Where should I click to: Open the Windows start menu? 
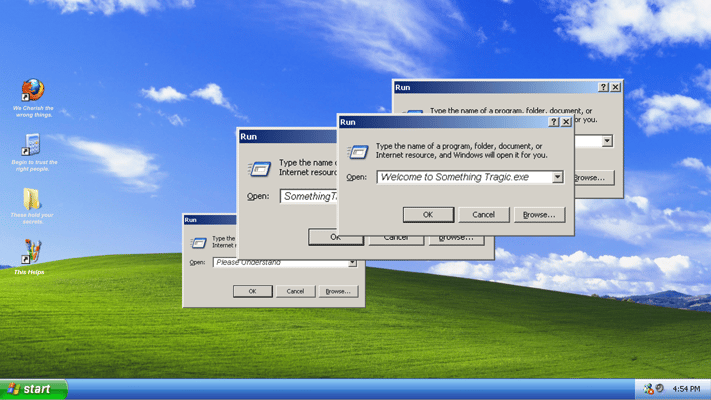34,389
